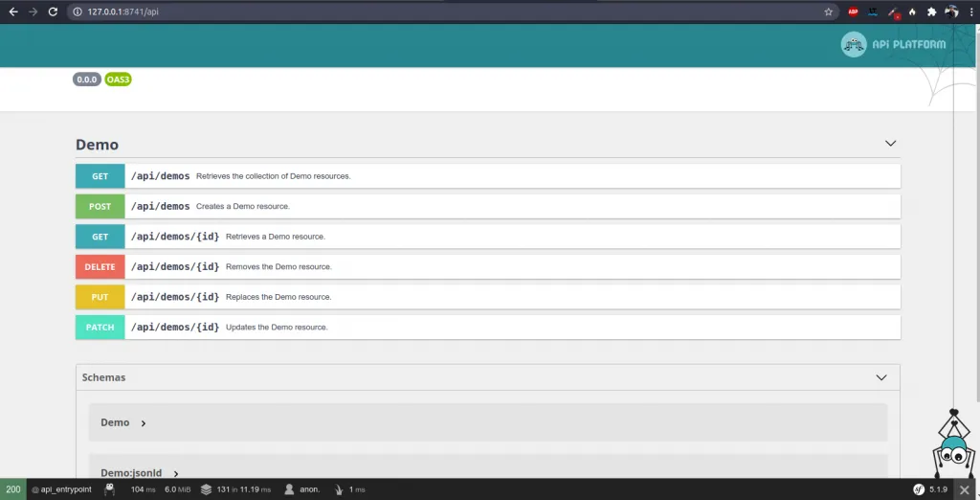Viewport: 980px width, 500px height.
Task: Click the browser address bar
Action: pos(431,12)
